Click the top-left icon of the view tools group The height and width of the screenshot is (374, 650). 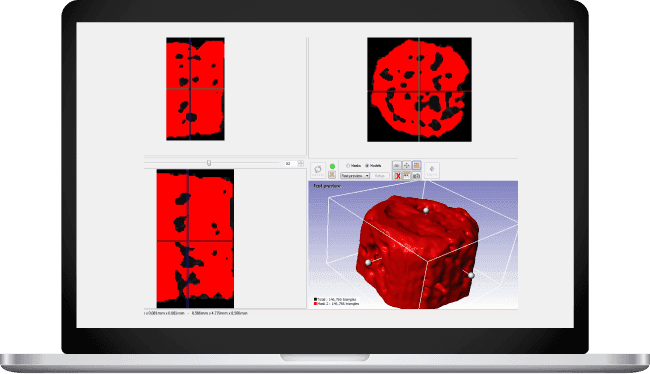pyautogui.click(x=397, y=165)
